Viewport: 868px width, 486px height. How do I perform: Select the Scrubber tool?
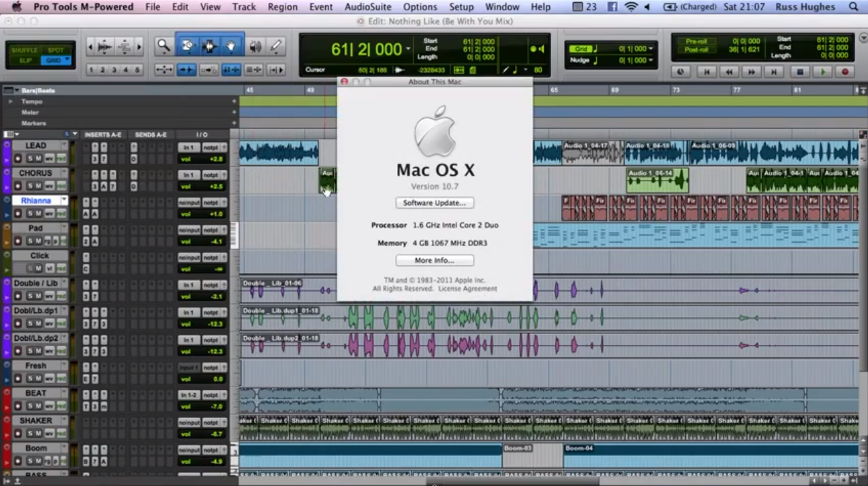254,46
